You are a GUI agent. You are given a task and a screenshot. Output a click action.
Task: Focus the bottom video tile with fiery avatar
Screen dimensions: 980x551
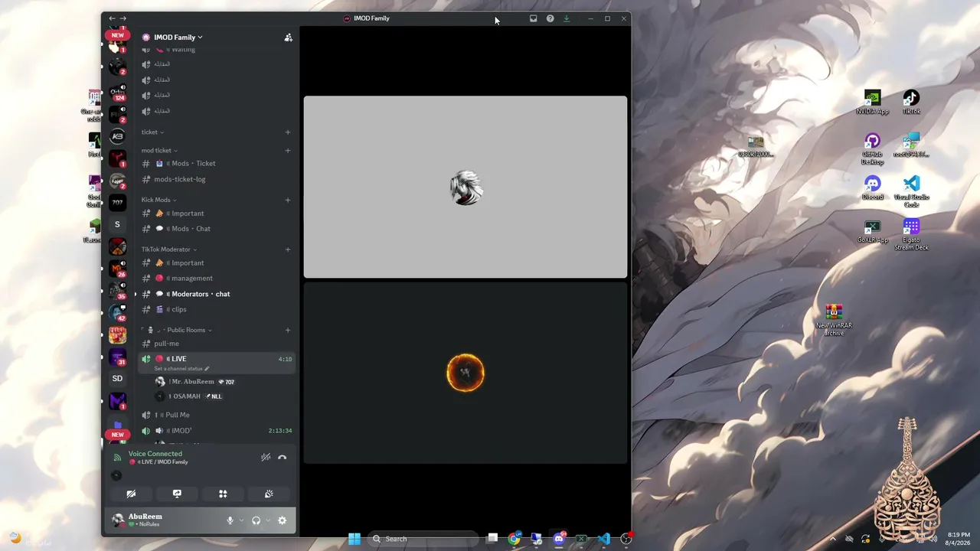465,373
